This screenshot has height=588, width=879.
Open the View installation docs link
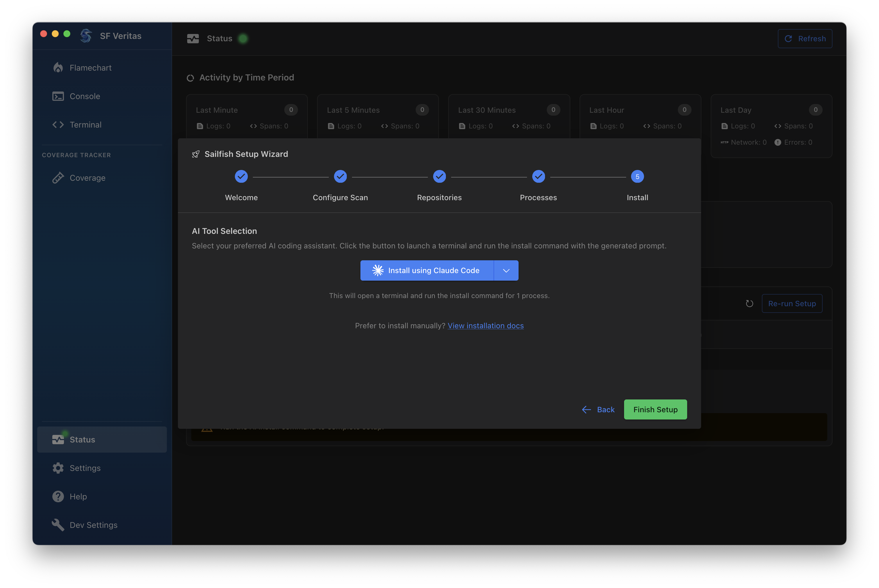tap(485, 325)
